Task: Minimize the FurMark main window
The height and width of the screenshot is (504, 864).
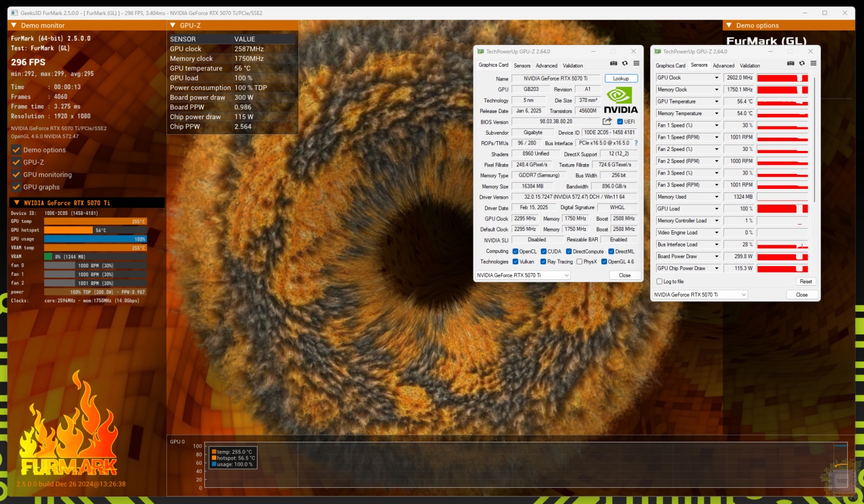Action: 805,13
